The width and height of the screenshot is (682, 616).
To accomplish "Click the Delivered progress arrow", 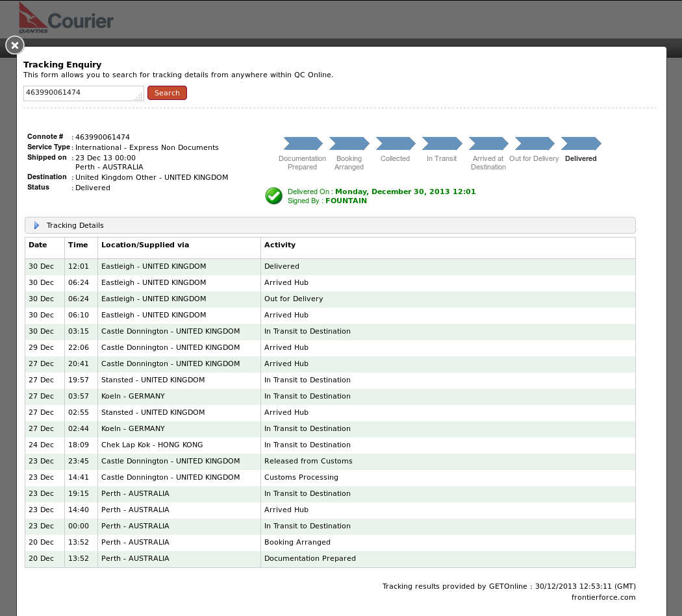I will (x=581, y=143).
